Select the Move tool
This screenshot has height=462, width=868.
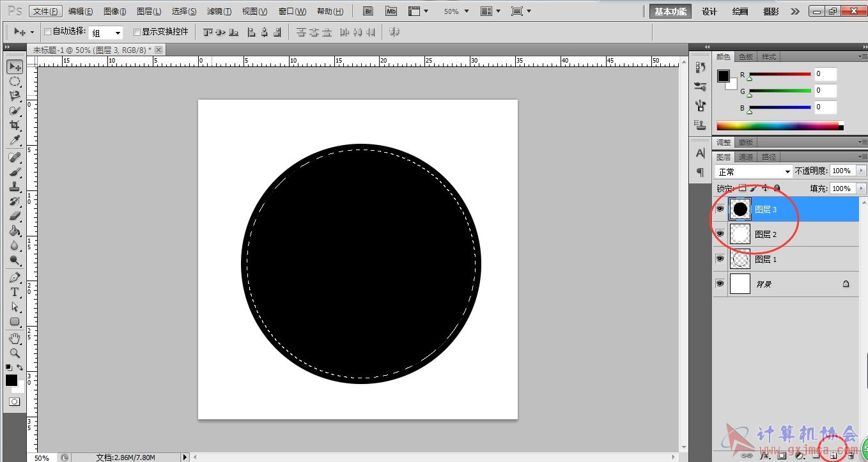coord(15,66)
